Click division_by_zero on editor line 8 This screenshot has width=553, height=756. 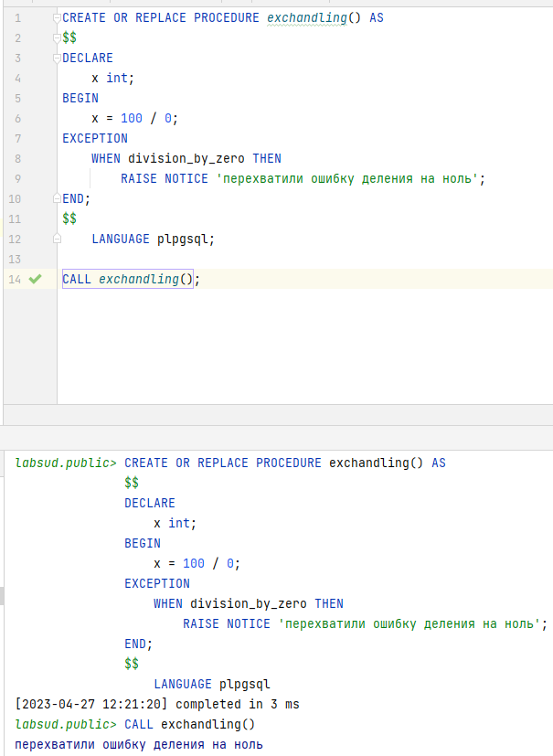coord(186,158)
